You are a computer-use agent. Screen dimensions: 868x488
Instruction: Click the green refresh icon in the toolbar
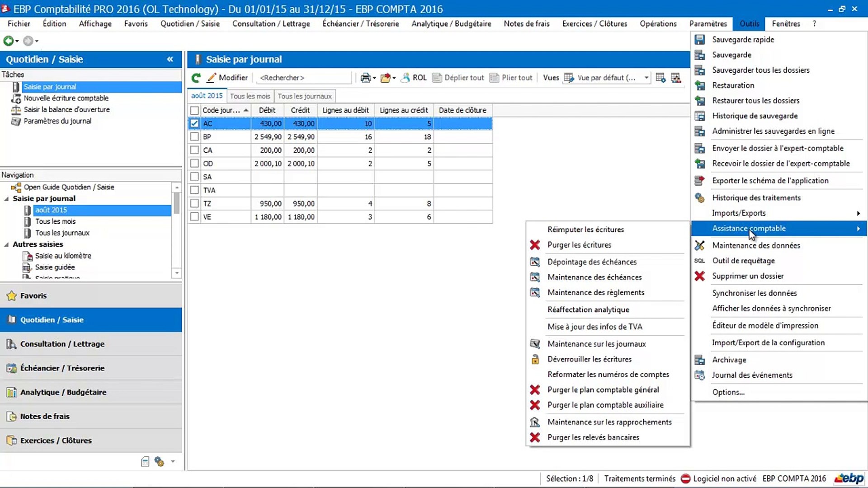click(196, 78)
